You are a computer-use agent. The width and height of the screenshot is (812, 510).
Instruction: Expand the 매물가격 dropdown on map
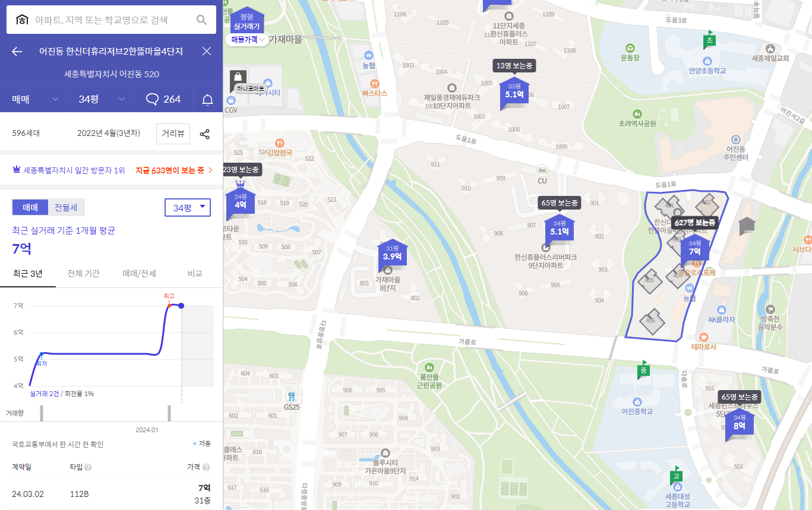248,39
